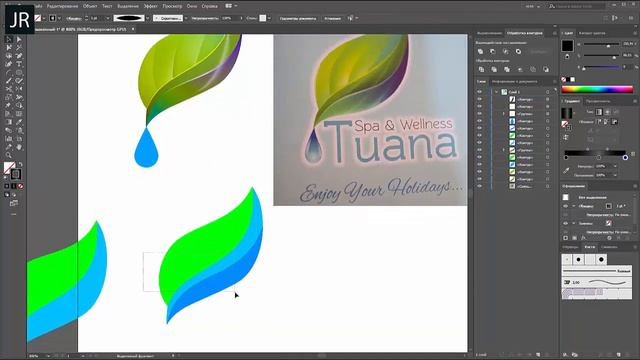Screen dimensions: 640x360
Task: Choose Radial gradient type icon
Action: coord(607,112)
